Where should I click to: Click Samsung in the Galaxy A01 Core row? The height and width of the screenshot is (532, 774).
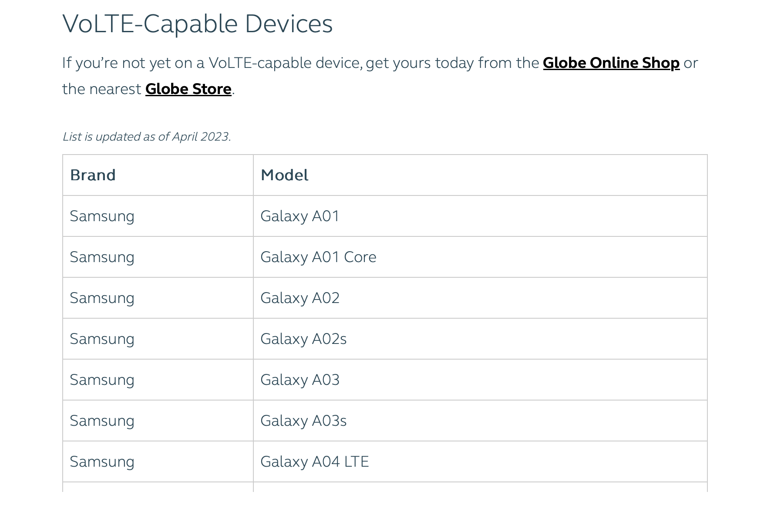point(102,257)
